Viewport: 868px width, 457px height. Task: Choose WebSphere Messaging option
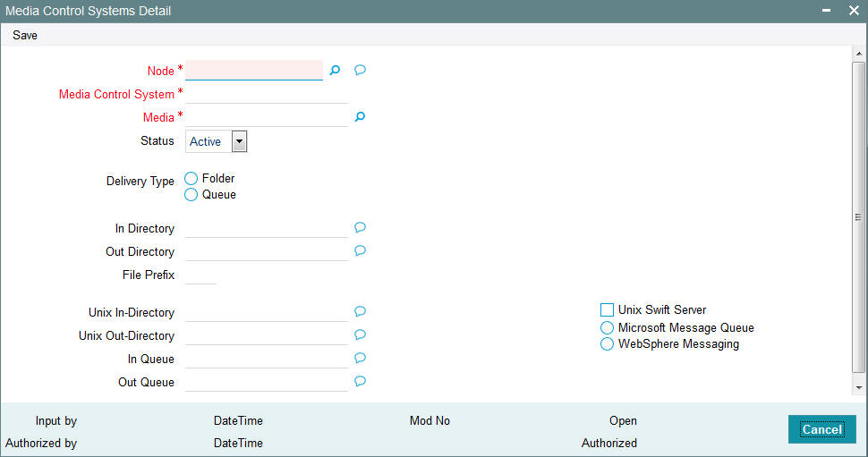tap(608, 344)
